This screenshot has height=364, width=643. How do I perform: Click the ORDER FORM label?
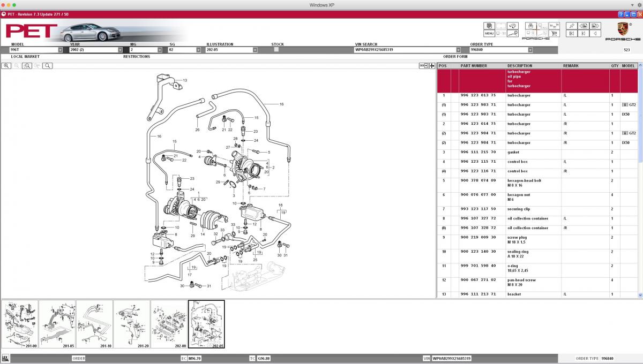click(x=455, y=56)
